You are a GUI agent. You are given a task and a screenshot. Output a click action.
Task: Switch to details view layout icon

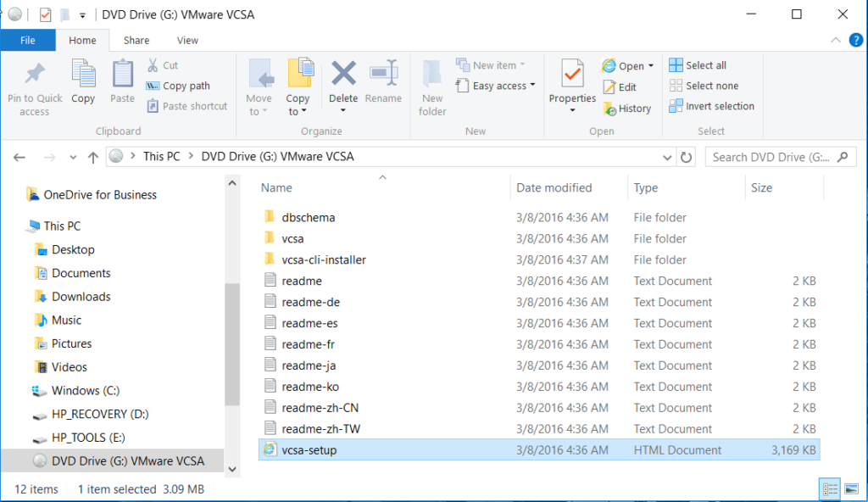tap(830, 489)
